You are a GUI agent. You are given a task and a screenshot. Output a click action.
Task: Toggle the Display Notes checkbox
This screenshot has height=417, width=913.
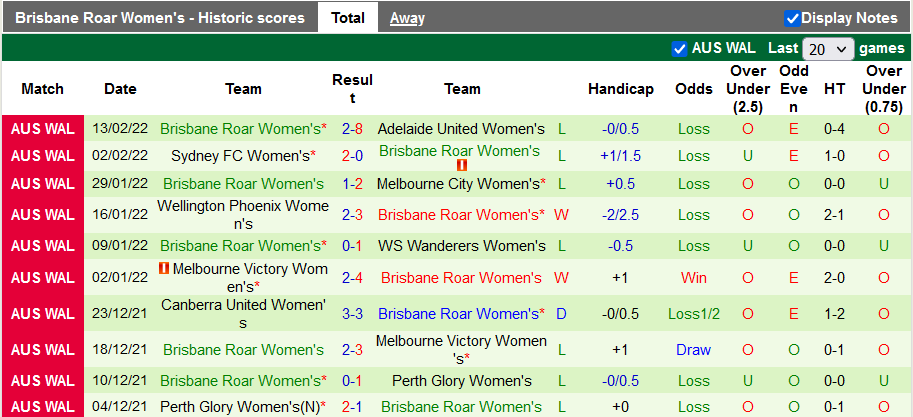(792, 18)
